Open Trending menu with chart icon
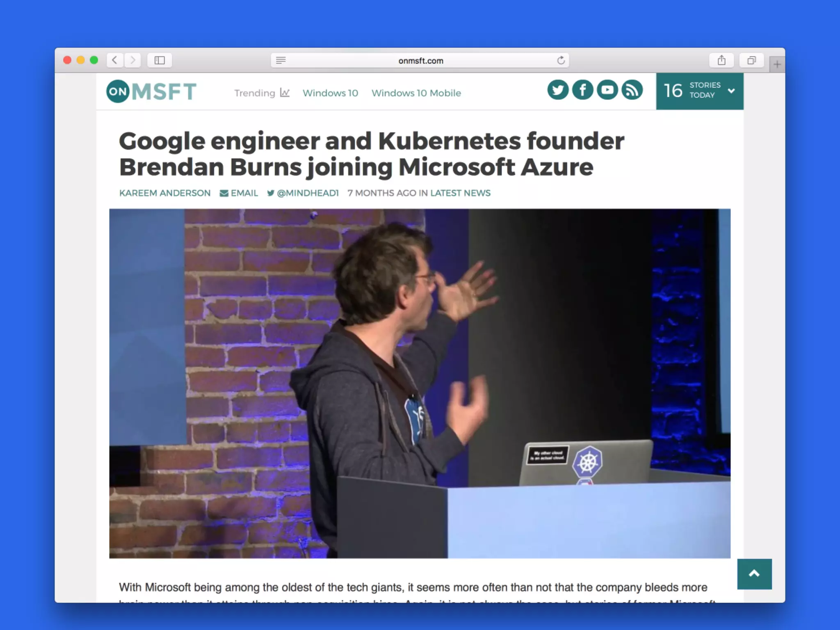This screenshot has height=630, width=840. pos(262,93)
